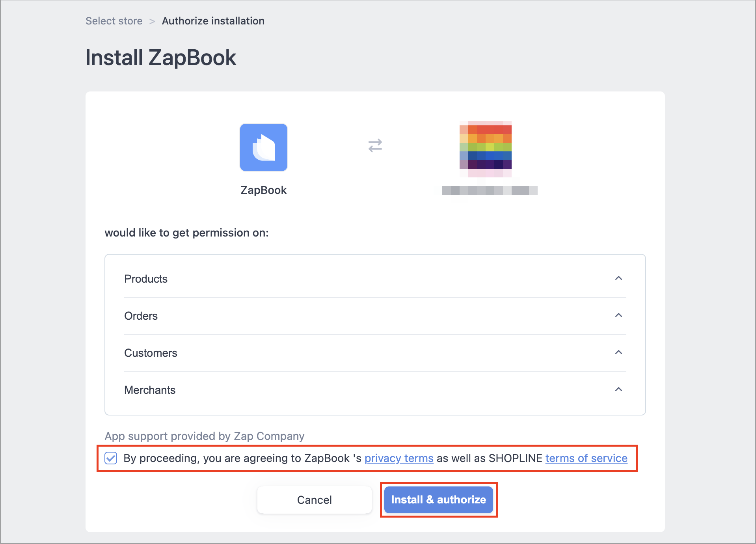Viewport: 756px width, 544px height.
Task: Open the ZapBook privacy terms link
Action: click(x=399, y=458)
